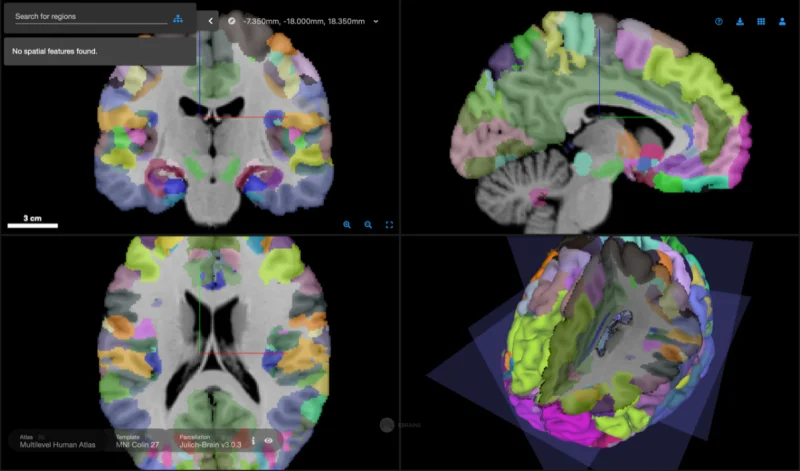Collapse the side panel with left chevron
The height and width of the screenshot is (471, 800).
[210, 21]
